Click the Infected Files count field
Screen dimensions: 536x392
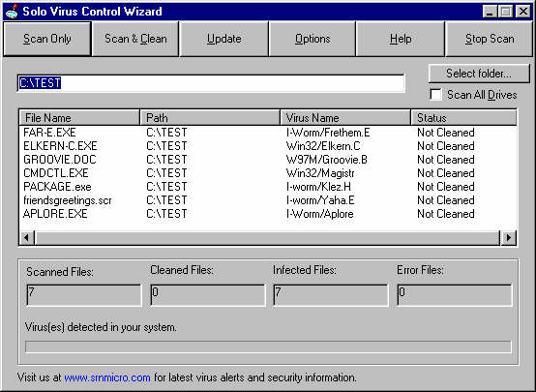click(331, 295)
